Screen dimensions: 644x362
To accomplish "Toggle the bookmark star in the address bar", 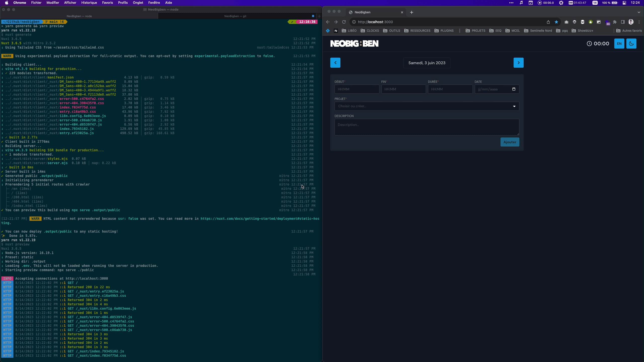I will pyautogui.click(x=556, y=22).
